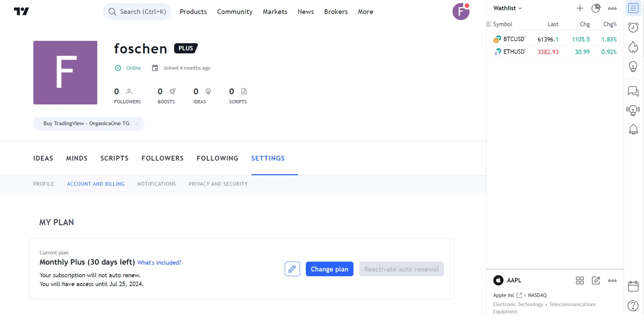Open Apple Inc external link icon
Viewport: 644px width, 315px height.
(x=519, y=295)
